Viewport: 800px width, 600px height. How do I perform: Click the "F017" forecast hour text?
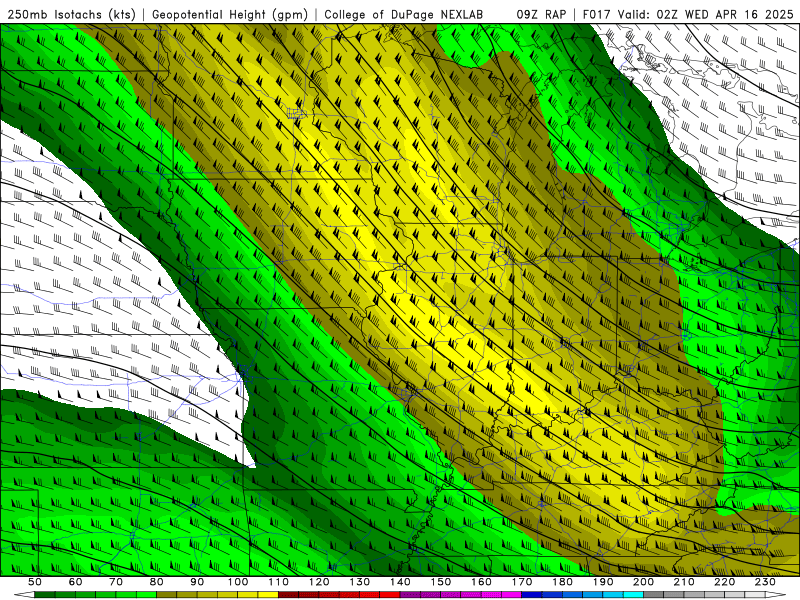click(x=597, y=14)
